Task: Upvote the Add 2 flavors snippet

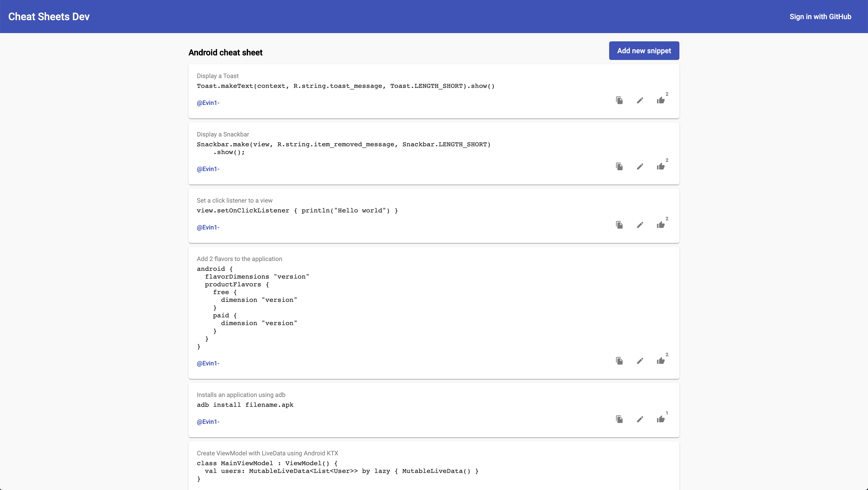Action: [661, 361]
